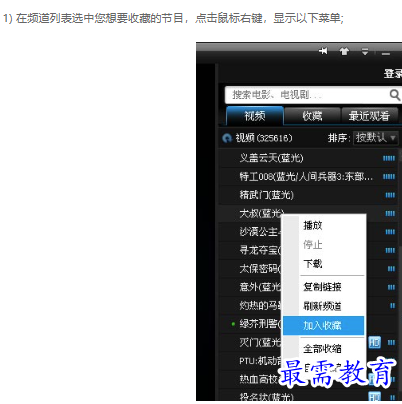The width and height of the screenshot is (402, 404).
Task: Select channel 义盖云天(蓝光)
Action: point(271,158)
